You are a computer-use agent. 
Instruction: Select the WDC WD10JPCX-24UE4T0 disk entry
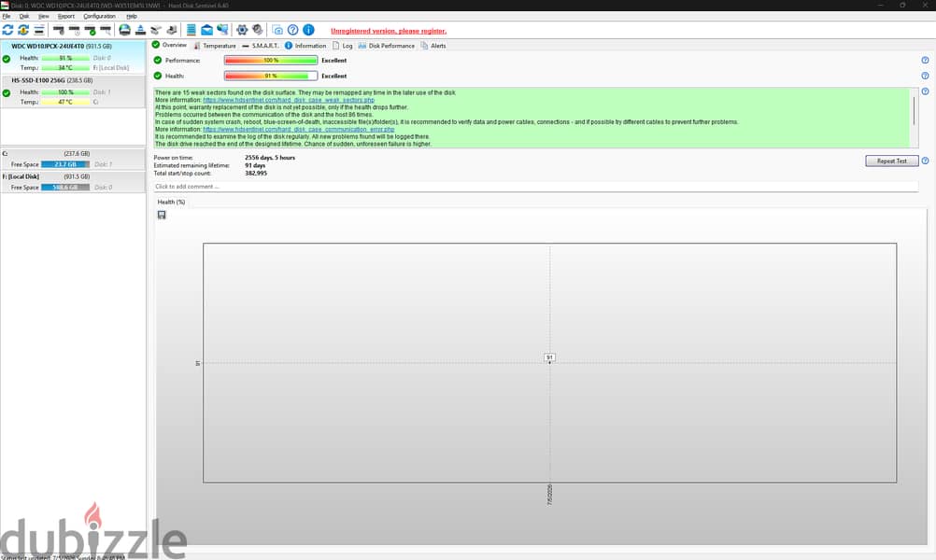tap(73, 57)
